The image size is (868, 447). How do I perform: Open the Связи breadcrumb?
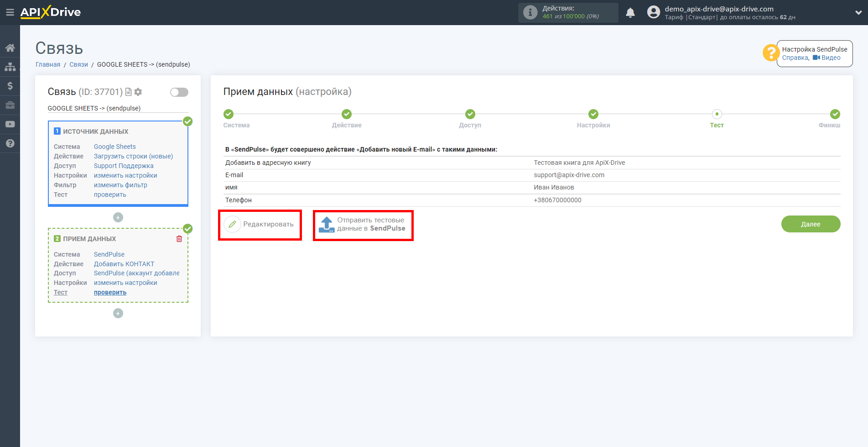(x=78, y=64)
